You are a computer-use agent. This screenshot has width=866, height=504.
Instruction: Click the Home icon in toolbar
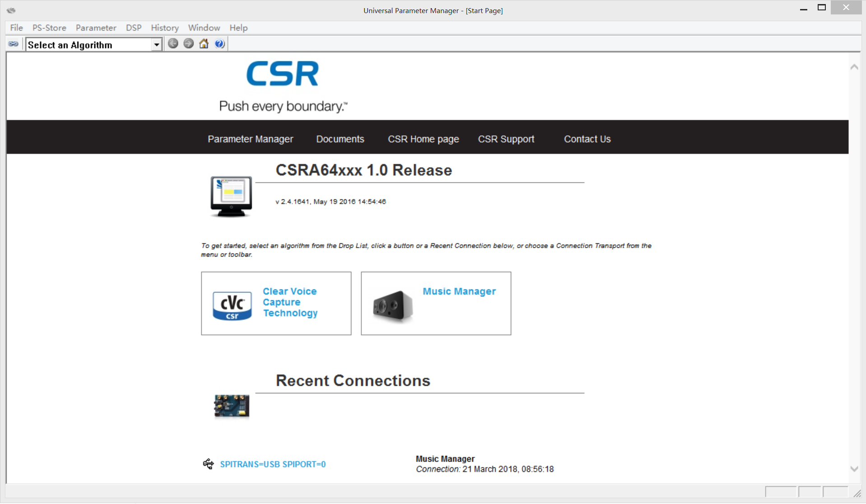coord(204,44)
